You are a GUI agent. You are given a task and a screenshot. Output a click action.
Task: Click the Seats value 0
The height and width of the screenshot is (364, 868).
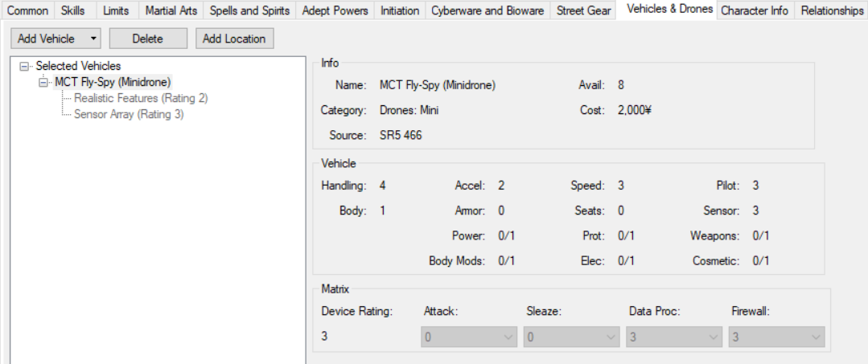[x=621, y=211]
